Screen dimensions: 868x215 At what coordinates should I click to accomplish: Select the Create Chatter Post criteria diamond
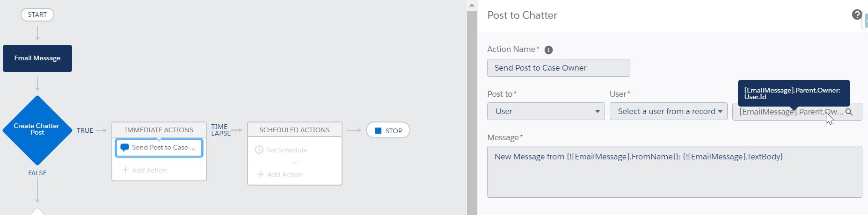[x=37, y=130]
